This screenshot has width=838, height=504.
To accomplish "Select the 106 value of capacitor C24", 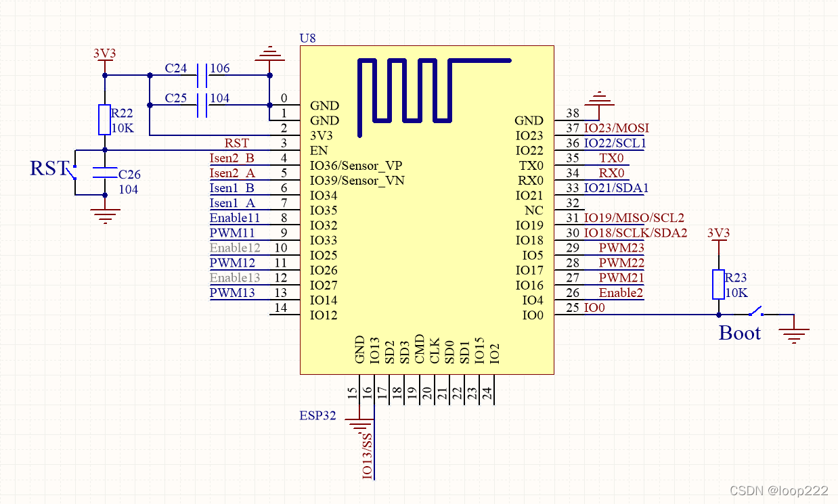I will point(220,68).
